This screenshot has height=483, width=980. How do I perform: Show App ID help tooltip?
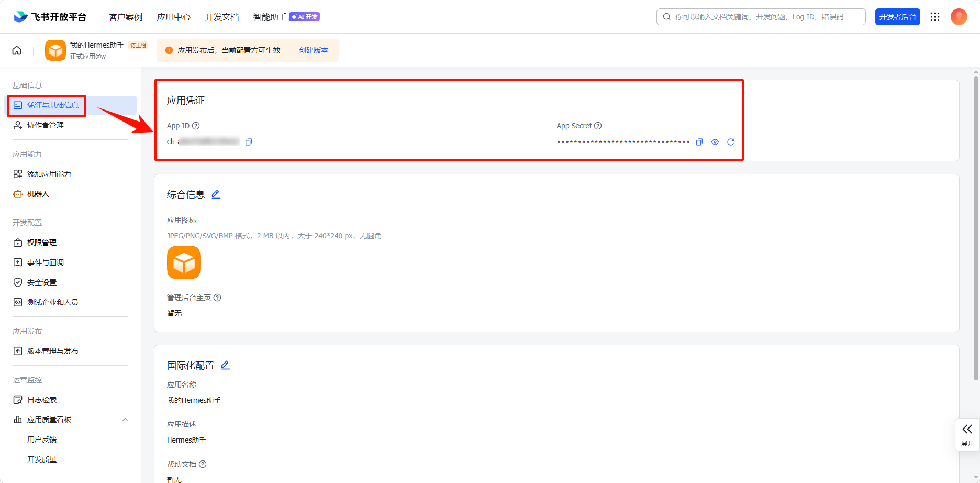(196, 126)
